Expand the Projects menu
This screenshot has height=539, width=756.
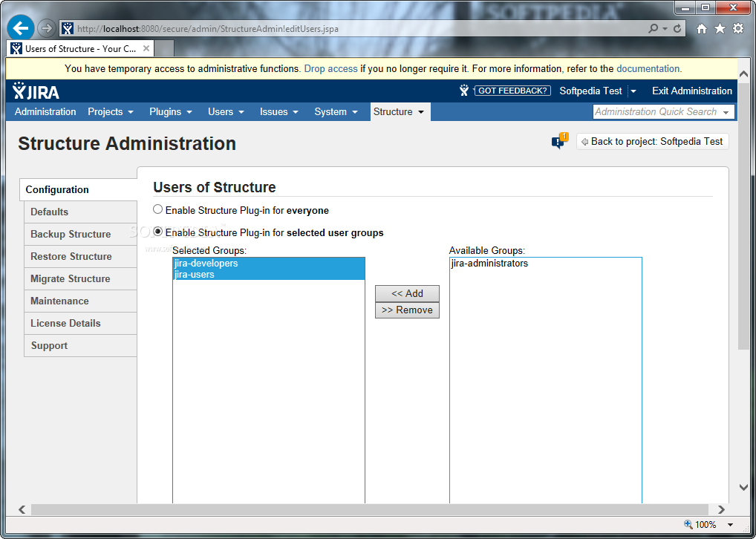click(111, 112)
